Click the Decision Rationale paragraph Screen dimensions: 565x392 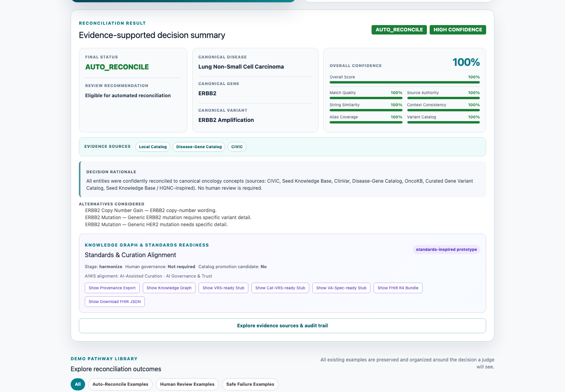[x=279, y=185]
